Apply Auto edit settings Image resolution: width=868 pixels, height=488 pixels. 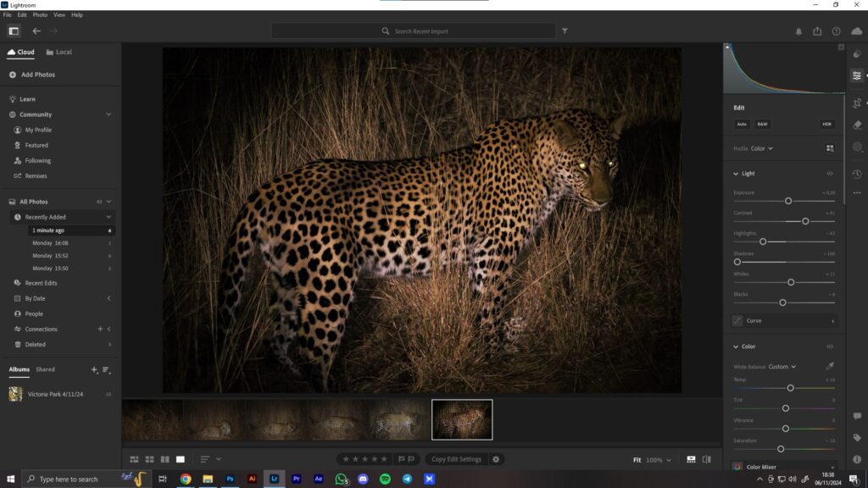[x=741, y=125]
